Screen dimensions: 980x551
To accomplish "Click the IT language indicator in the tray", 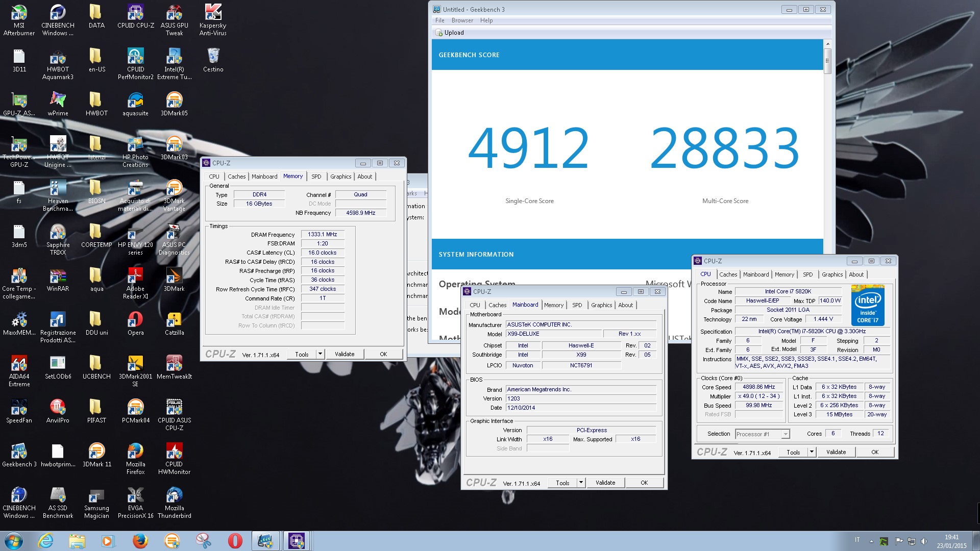I will click(857, 540).
